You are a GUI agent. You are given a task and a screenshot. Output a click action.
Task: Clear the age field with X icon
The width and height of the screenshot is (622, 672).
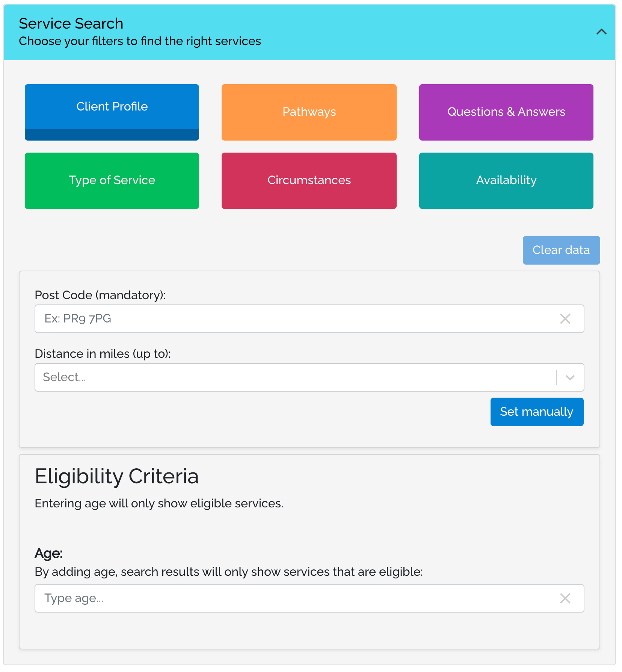click(565, 598)
